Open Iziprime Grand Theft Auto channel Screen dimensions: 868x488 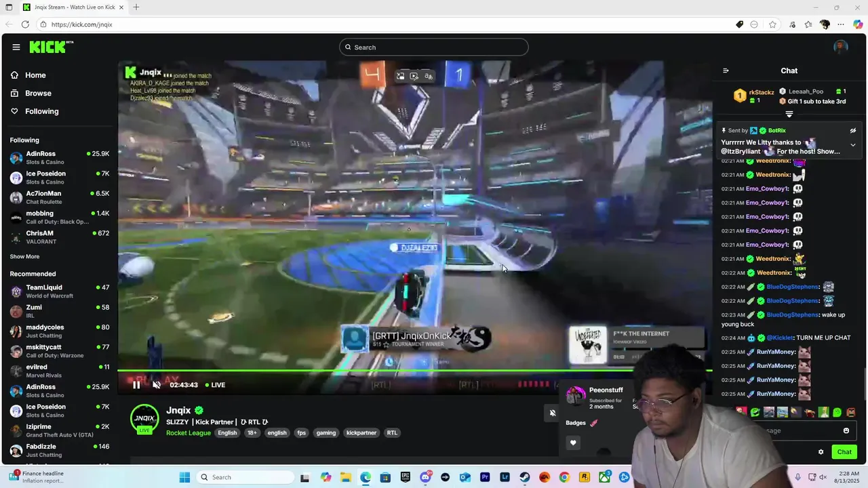(x=60, y=430)
